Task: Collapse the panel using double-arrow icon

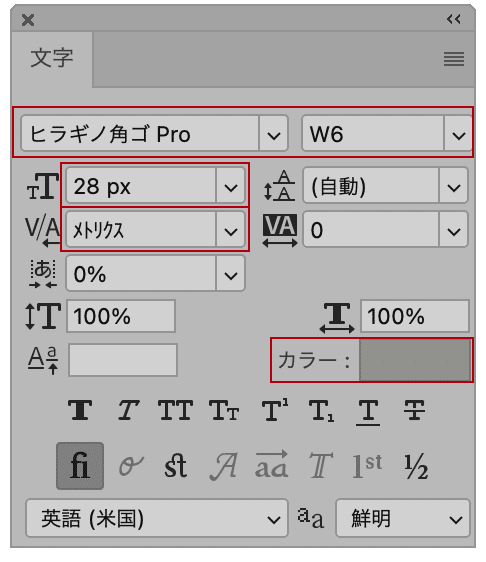Action: (x=453, y=19)
